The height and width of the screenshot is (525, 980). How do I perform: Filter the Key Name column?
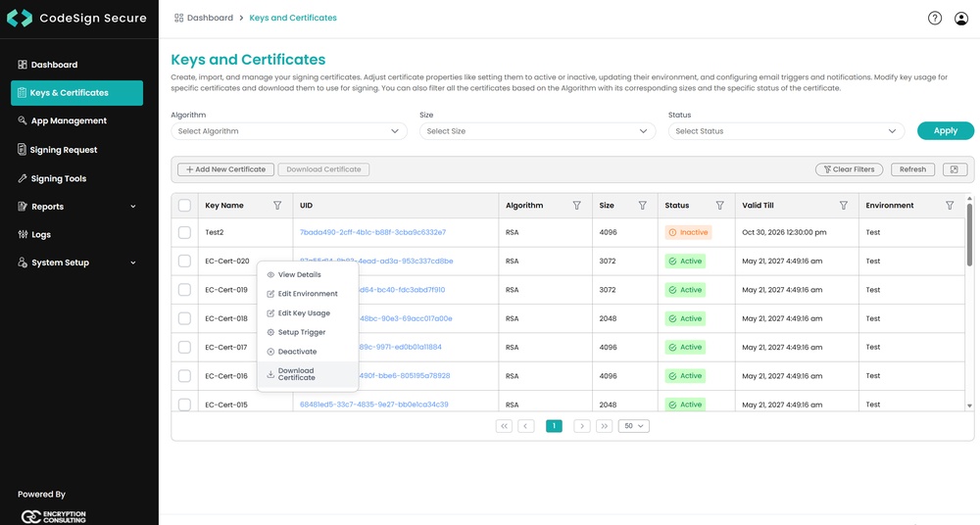pos(277,206)
